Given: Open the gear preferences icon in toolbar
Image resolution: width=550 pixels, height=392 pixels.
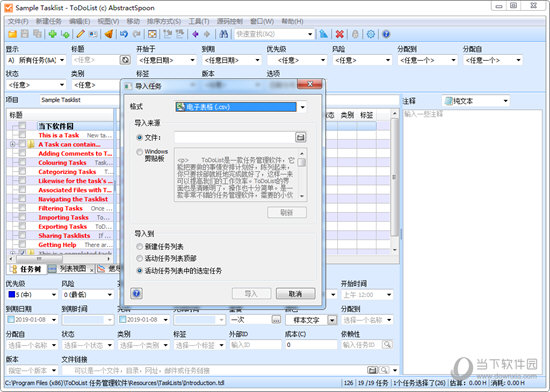Looking at the screenshot, I should point(370,34).
